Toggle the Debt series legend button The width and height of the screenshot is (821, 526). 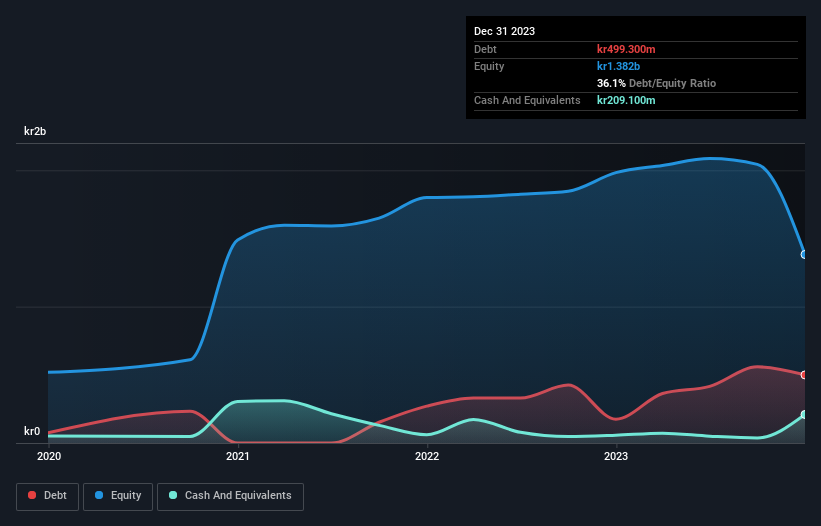47,496
